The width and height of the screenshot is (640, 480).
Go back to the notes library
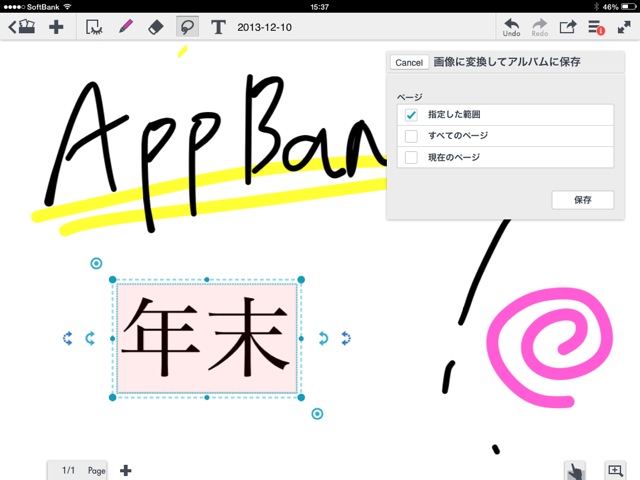(22, 27)
